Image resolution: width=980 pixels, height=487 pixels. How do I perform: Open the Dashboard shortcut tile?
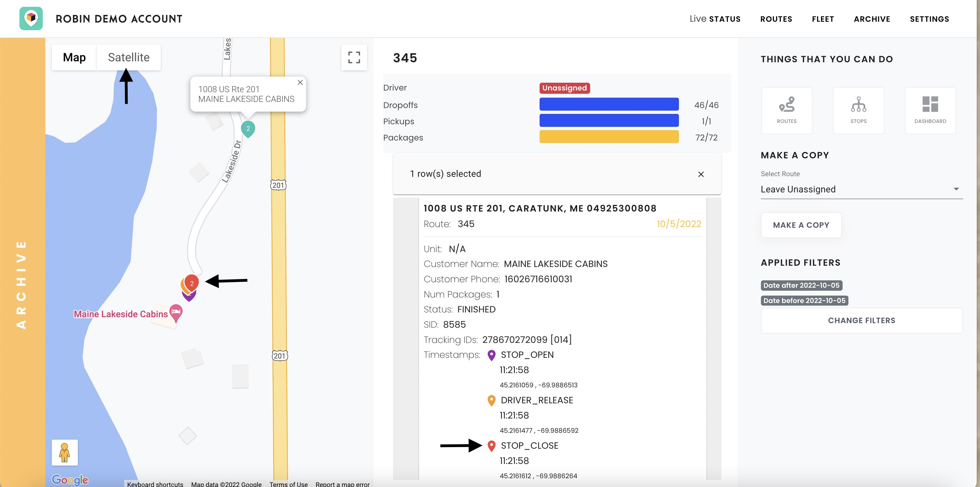pyautogui.click(x=930, y=110)
